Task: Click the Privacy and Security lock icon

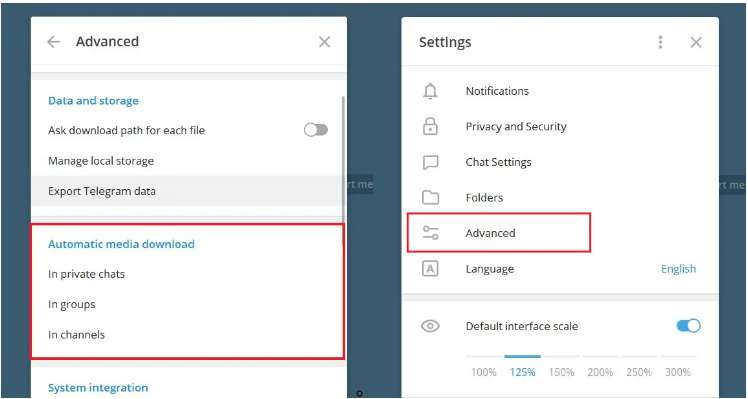Action: click(x=430, y=126)
